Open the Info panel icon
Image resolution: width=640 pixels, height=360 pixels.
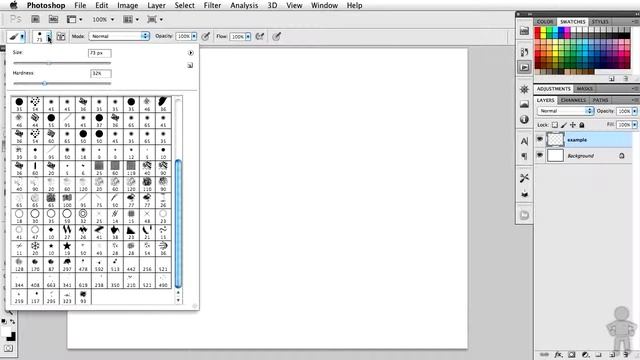(524, 120)
